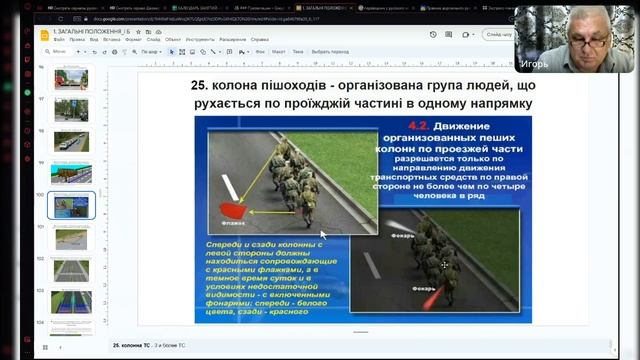Select the Text box tool

pos(182,52)
